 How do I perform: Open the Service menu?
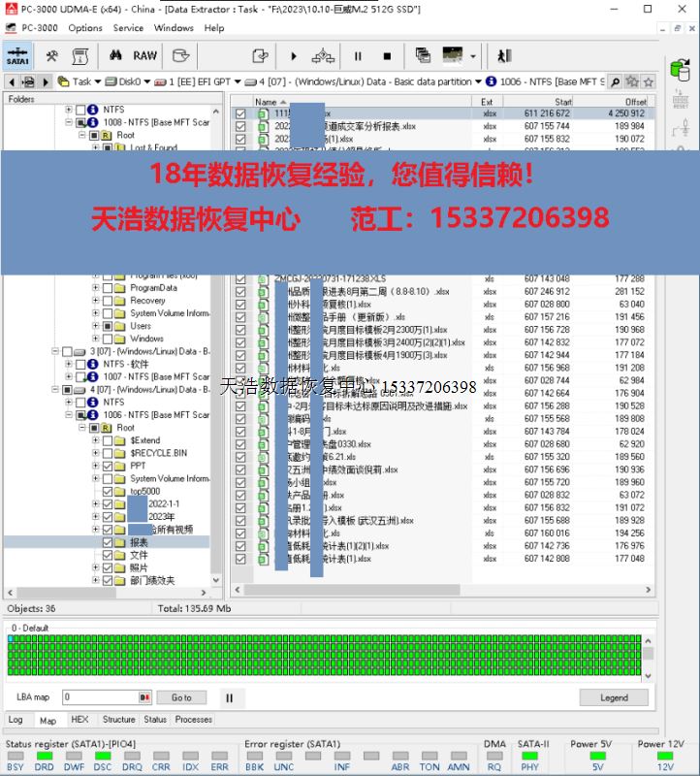tap(128, 28)
